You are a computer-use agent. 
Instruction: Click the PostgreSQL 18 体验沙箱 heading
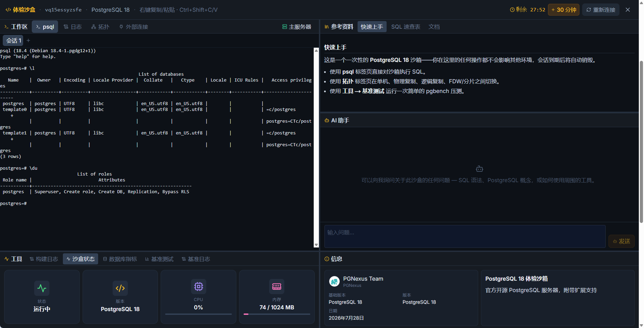coord(517,279)
